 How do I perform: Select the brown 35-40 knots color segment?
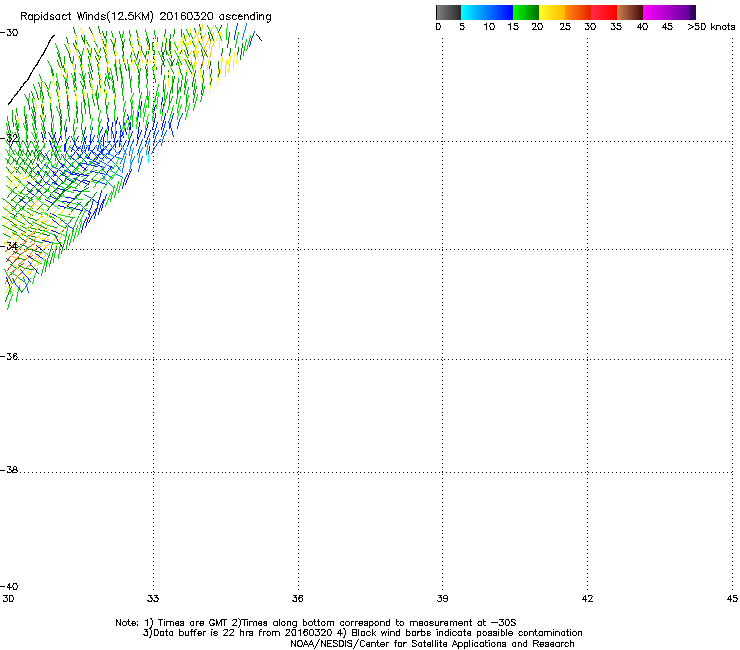(x=630, y=12)
